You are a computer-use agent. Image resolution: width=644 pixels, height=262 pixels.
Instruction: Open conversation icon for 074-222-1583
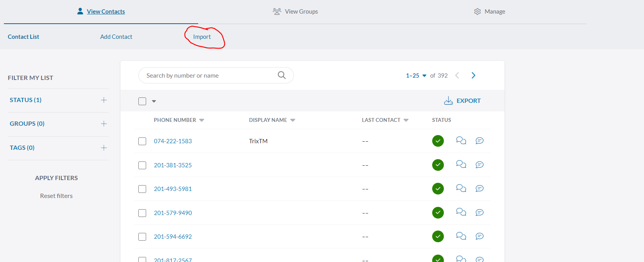pos(461,141)
